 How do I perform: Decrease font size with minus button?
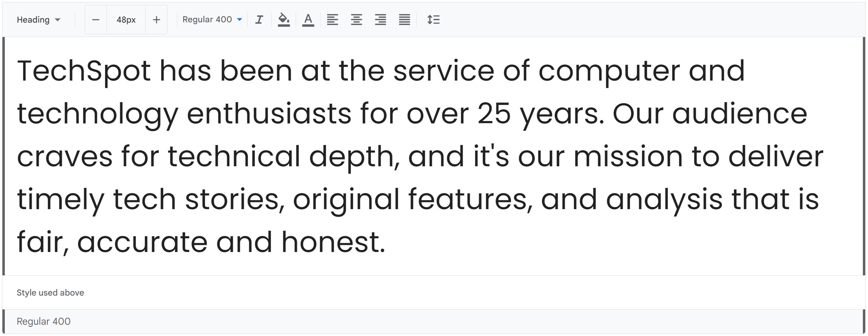click(96, 20)
